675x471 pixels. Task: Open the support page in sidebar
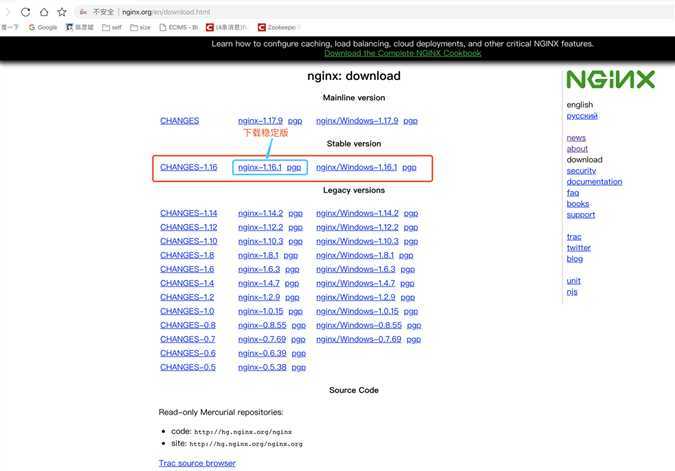pyautogui.click(x=581, y=215)
